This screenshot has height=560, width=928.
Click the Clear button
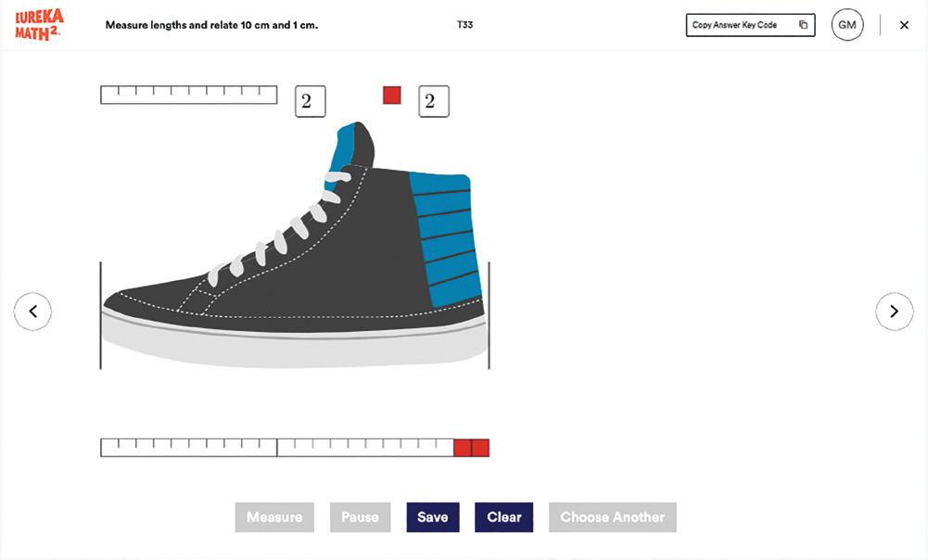point(503,517)
